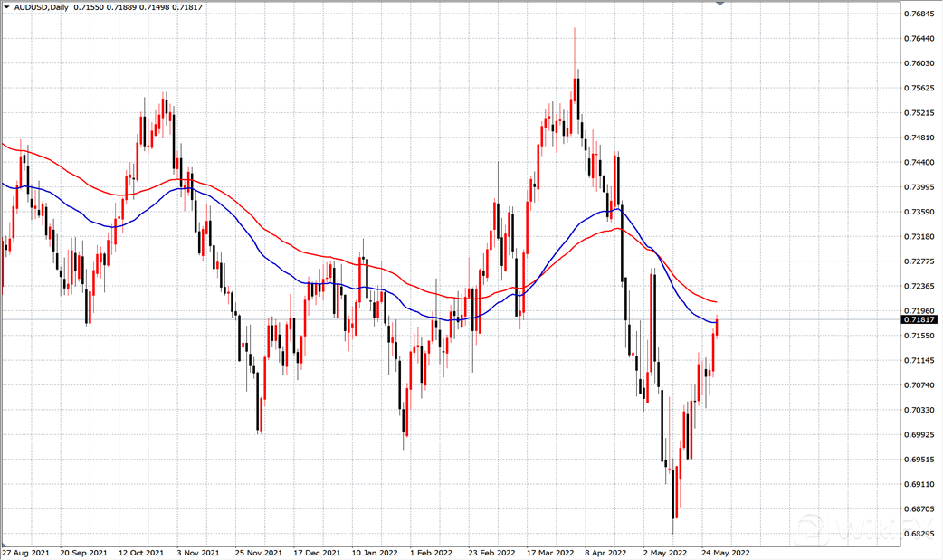
Task: Click the 8 Apr 2022 date label
Action: click(607, 551)
